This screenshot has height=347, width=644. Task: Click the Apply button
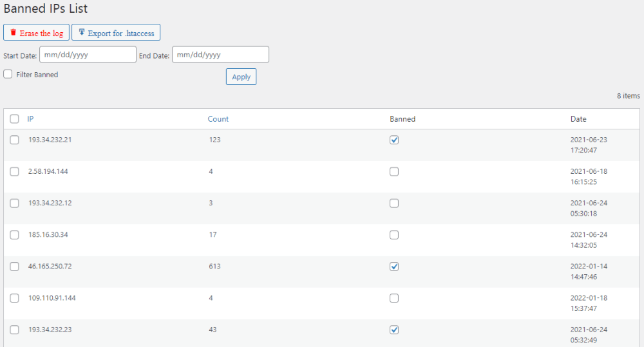click(241, 77)
